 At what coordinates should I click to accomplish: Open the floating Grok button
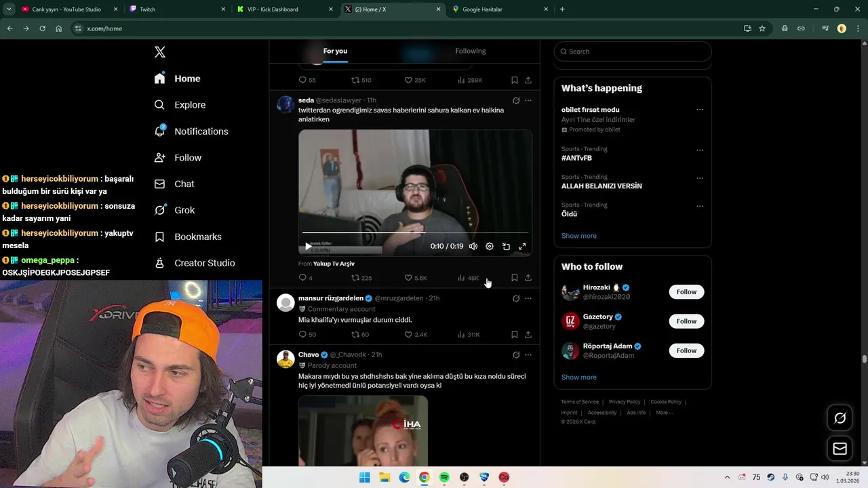(840, 418)
